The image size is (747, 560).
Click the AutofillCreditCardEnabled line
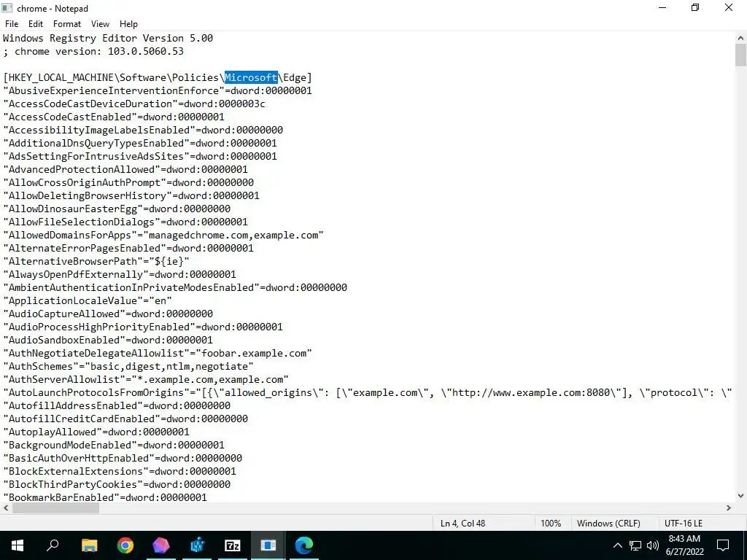[x=125, y=419]
